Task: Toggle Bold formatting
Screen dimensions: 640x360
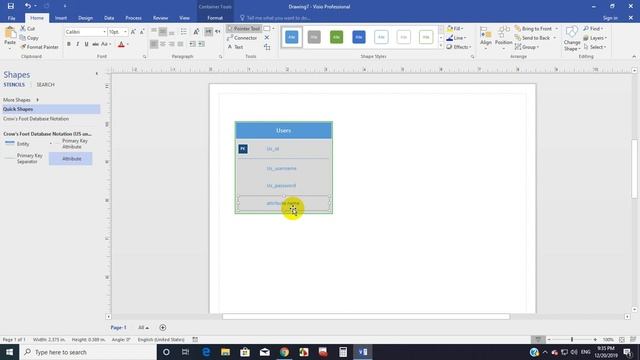Action: (x=69, y=44)
